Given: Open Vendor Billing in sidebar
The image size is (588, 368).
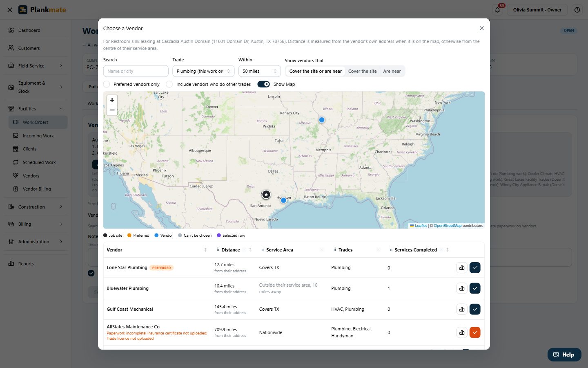Looking at the screenshot, I should click(x=38, y=189).
